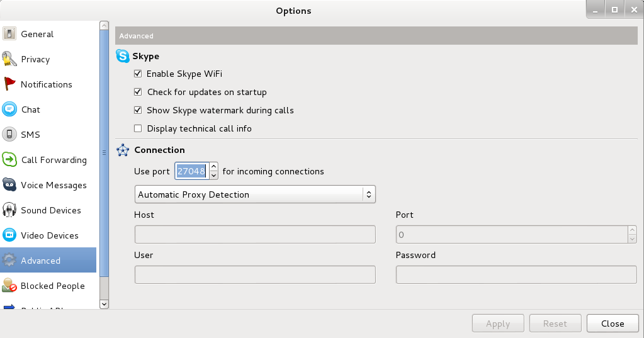Click the Advanced gear icon
Screen dimensions: 644x338
click(x=9, y=260)
